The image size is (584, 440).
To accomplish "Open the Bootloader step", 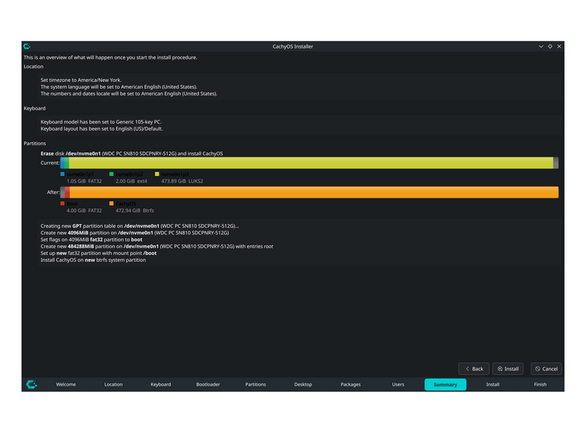I will (x=208, y=384).
